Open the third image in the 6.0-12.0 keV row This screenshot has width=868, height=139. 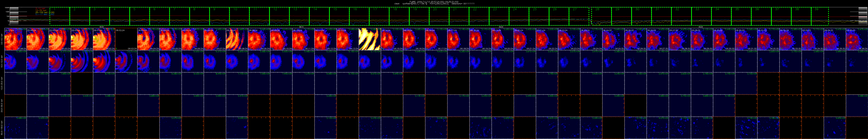pyautogui.click(x=60, y=61)
